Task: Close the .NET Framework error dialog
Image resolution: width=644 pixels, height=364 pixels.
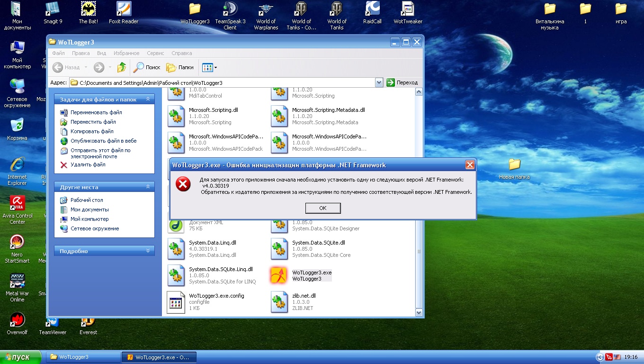Action: coord(470,165)
